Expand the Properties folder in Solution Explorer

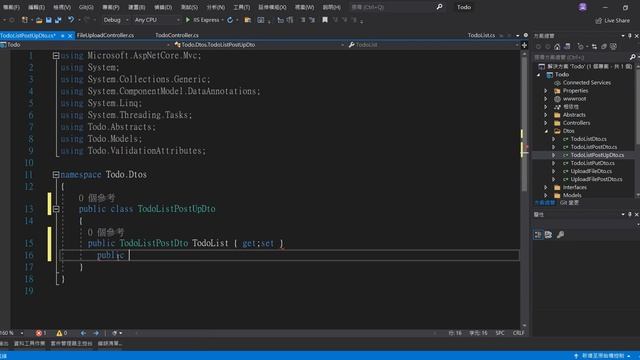tap(546, 91)
